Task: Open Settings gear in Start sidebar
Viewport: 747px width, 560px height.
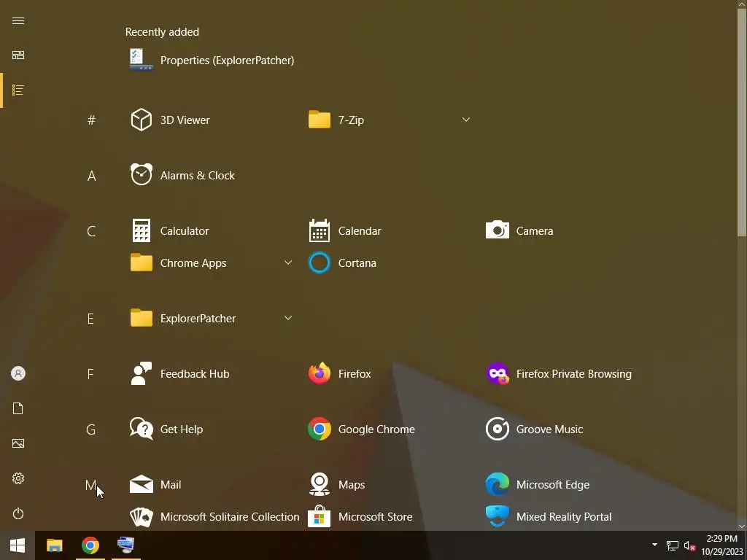Action: pyautogui.click(x=18, y=478)
